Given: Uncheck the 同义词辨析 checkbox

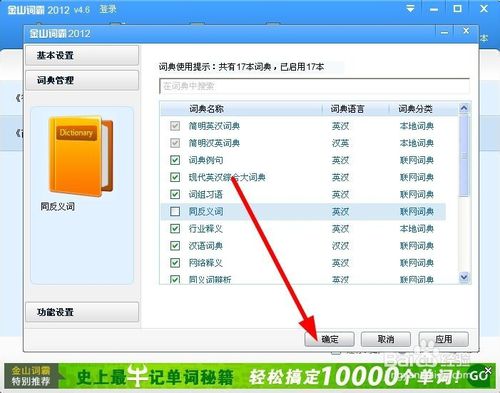Looking at the screenshot, I should coord(175,279).
